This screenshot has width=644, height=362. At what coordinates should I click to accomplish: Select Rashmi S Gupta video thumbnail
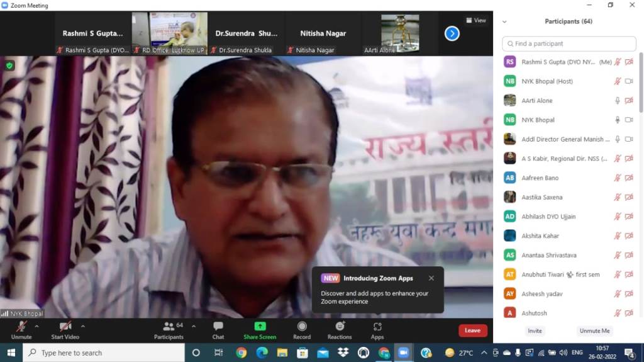pos(93,34)
